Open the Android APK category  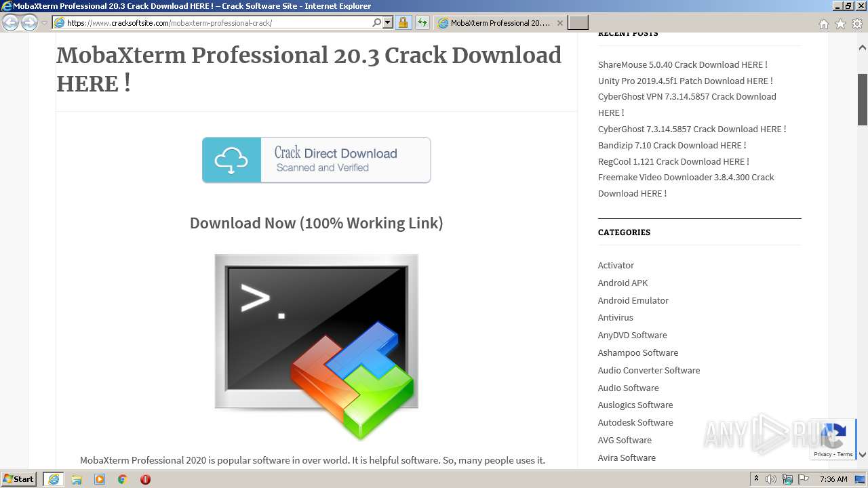click(623, 283)
